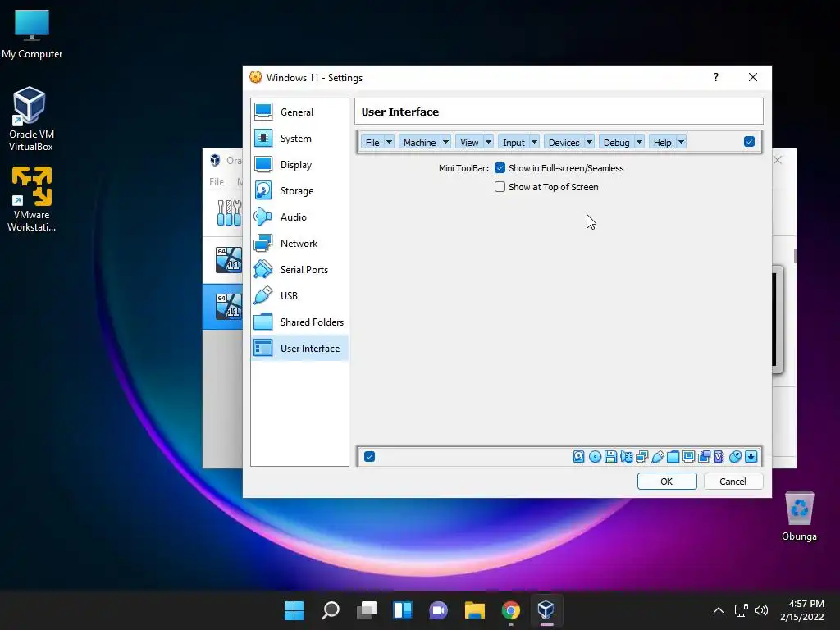The image size is (840, 630).
Task: Toggle the status bar enable checkbox
Action: 369,456
